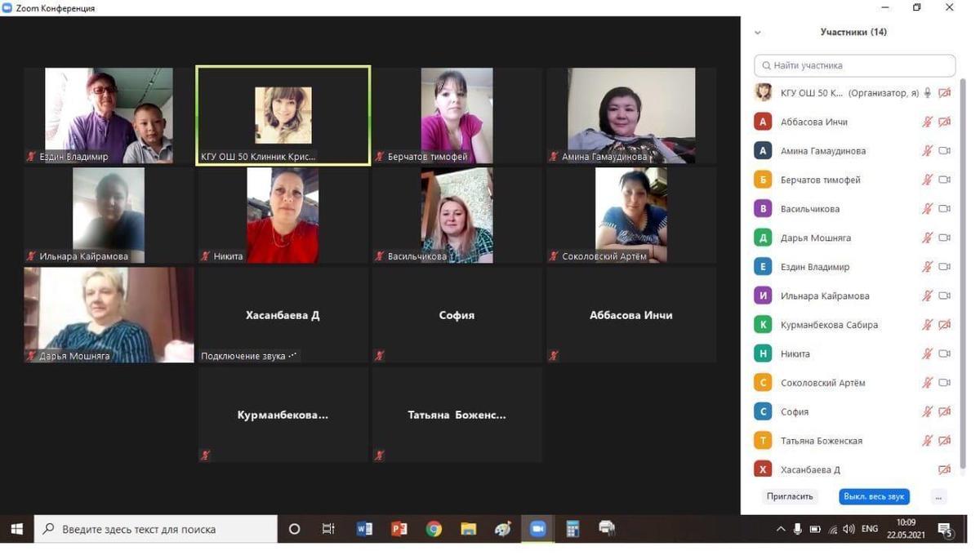Toggle the microphone for Берчатов тимофей in the list
This screenshot has width=980, height=560.
coord(927,180)
